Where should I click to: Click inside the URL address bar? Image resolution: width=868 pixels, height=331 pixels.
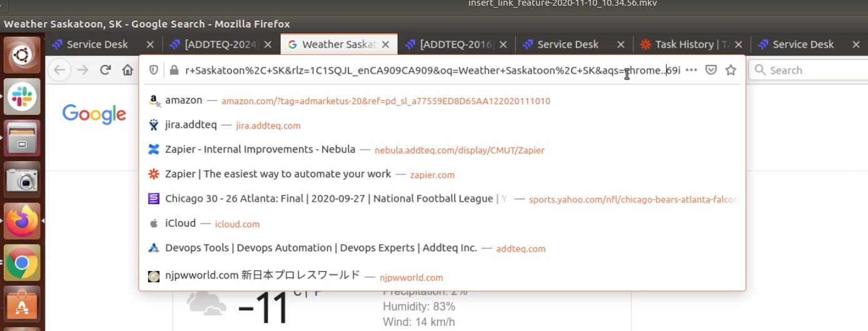point(432,71)
